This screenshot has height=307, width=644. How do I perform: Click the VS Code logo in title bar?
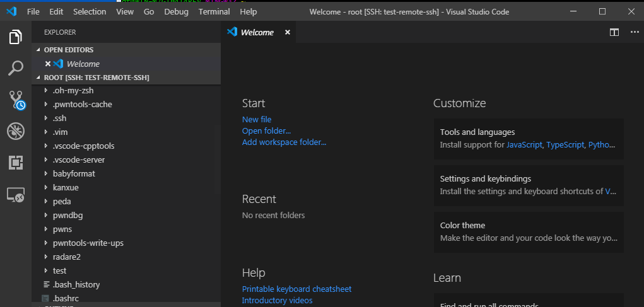pos(11,11)
